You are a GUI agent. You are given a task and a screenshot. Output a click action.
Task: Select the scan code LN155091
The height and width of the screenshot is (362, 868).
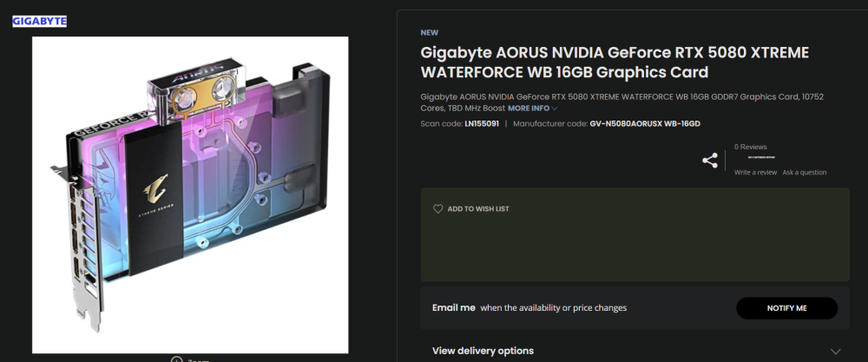(x=482, y=123)
